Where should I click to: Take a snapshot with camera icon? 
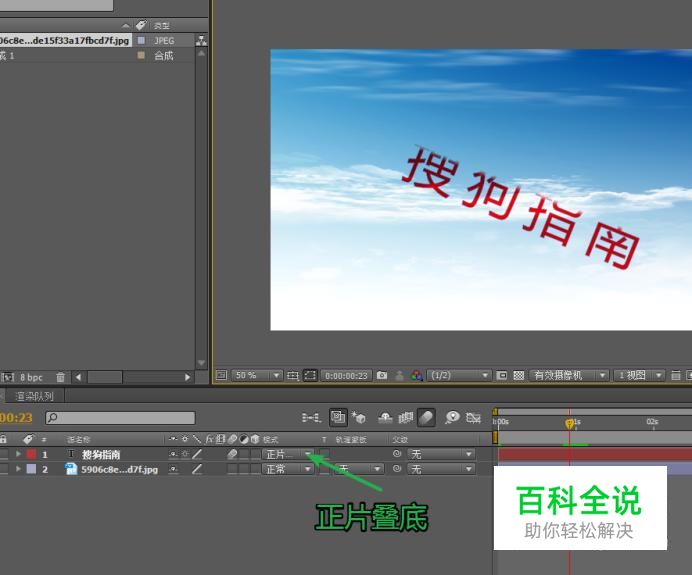(x=382, y=376)
